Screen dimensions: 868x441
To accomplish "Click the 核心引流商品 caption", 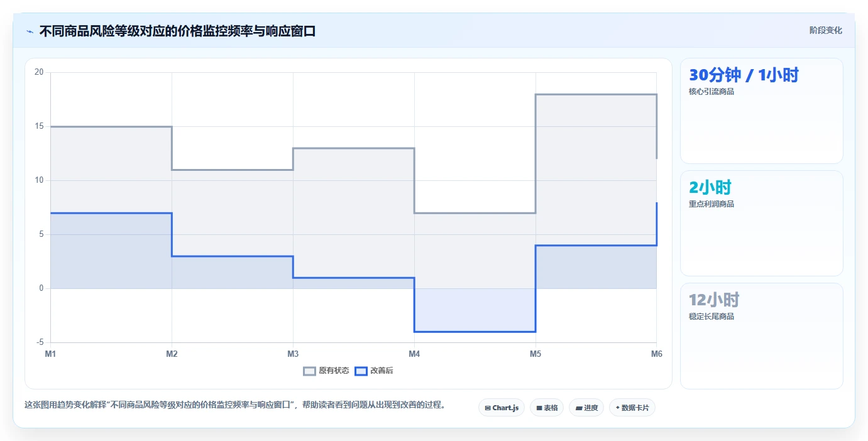I will (x=711, y=92).
